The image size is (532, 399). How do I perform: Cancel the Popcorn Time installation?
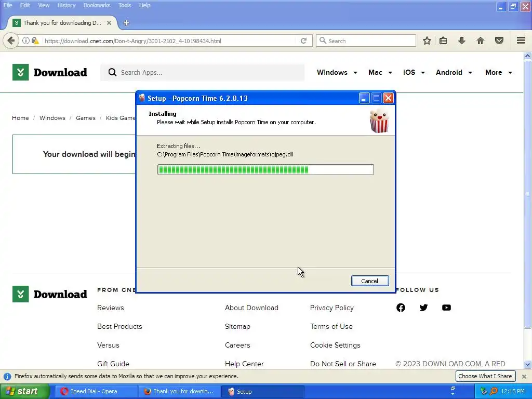(x=370, y=281)
